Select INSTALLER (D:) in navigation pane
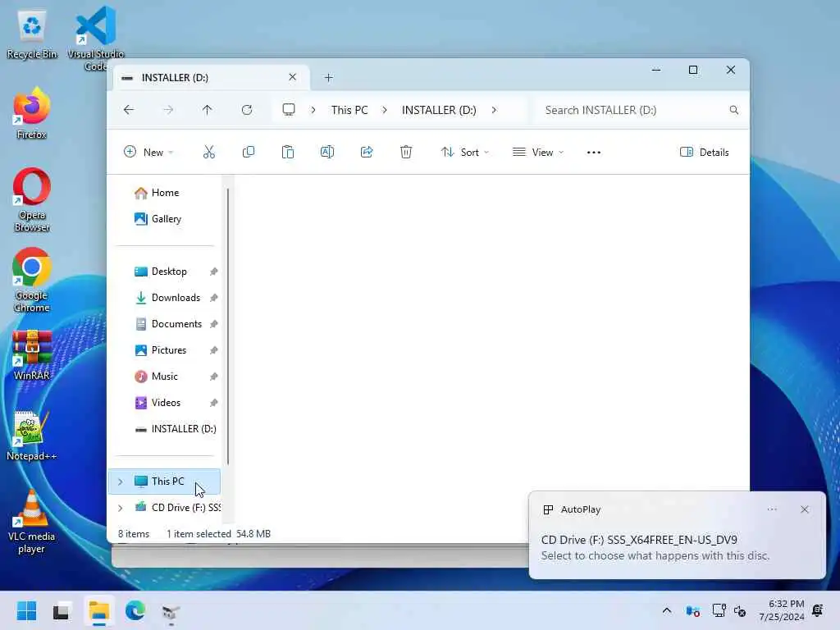840x630 pixels. [x=165, y=429]
